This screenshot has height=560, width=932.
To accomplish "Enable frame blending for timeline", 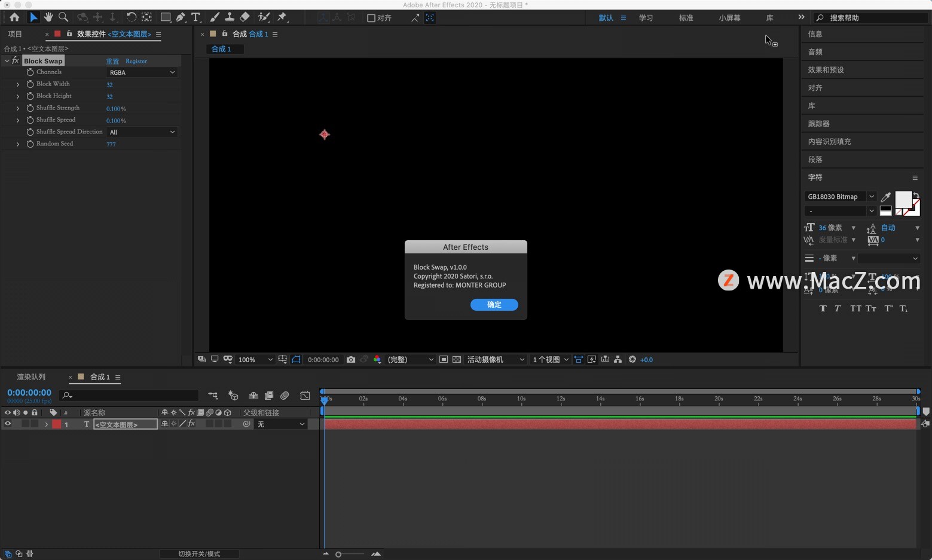I will [x=269, y=396].
